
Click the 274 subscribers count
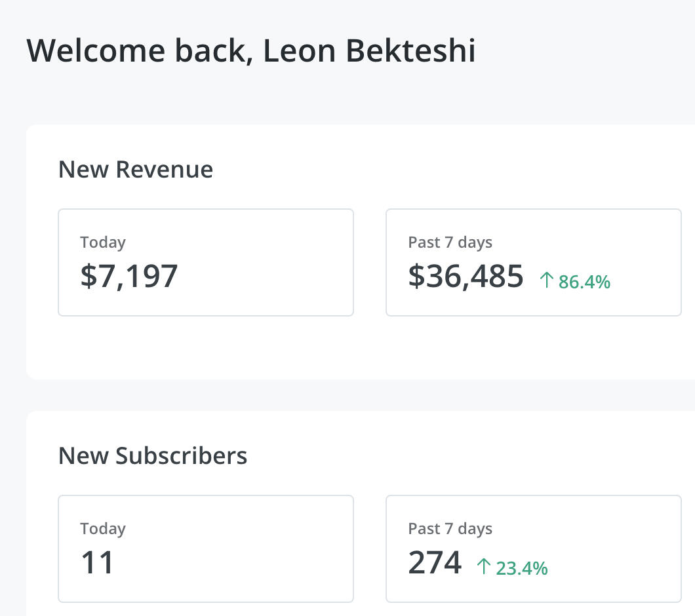[435, 562]
